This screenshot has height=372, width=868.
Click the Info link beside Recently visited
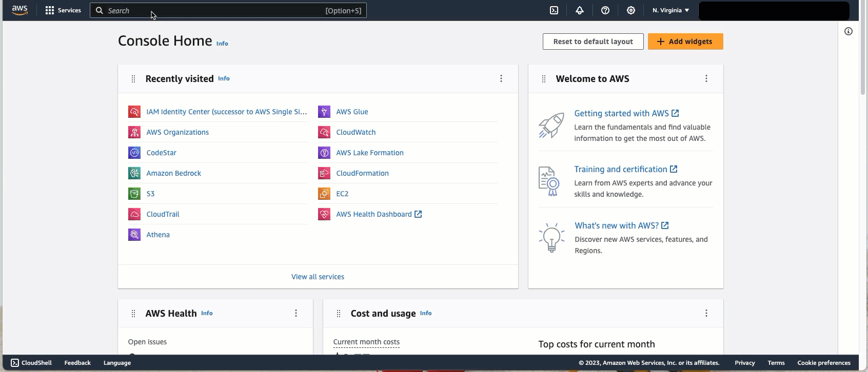click(224, 78)
